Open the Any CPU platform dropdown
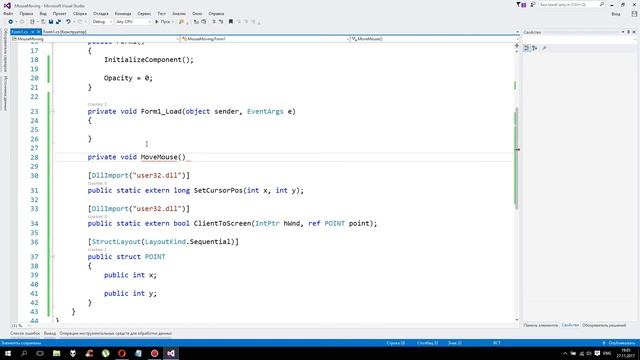640x360 pixels. 133,22
